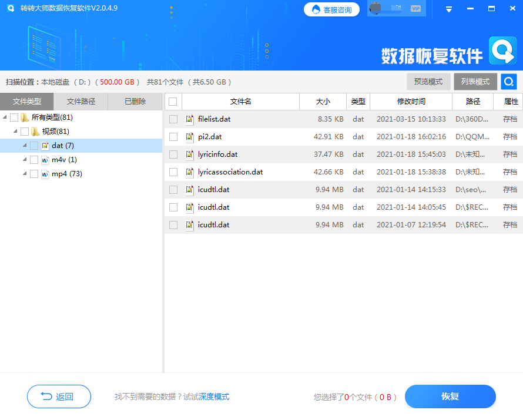Switch to 预览模式 preview mode
523x420 pixels.
click(x=428, y=82)
